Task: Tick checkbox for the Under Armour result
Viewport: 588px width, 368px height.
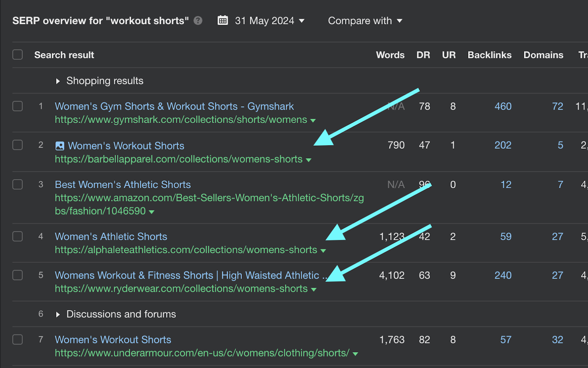Action: (18, 339)
